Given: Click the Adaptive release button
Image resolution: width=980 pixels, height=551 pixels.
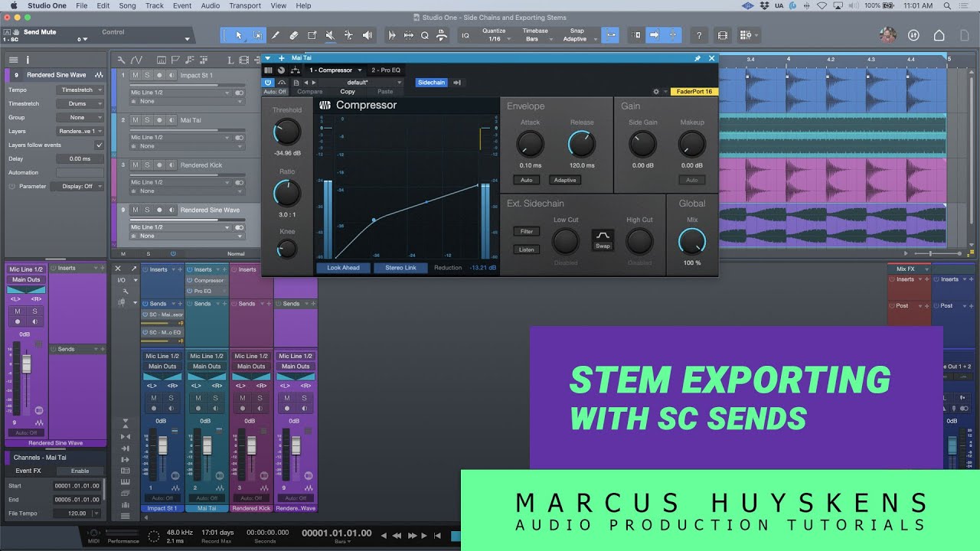Looking at the screenshot, I should click(x=565, y=180).
